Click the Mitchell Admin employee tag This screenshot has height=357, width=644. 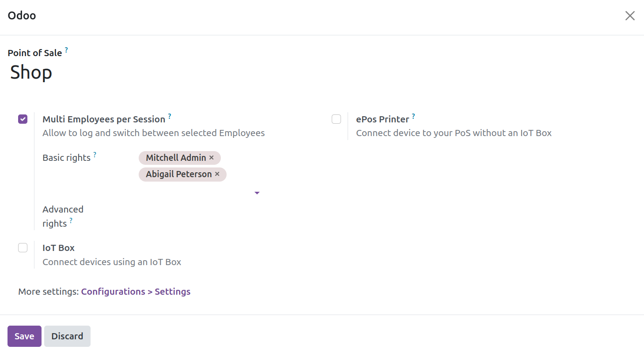coord(176,158)
